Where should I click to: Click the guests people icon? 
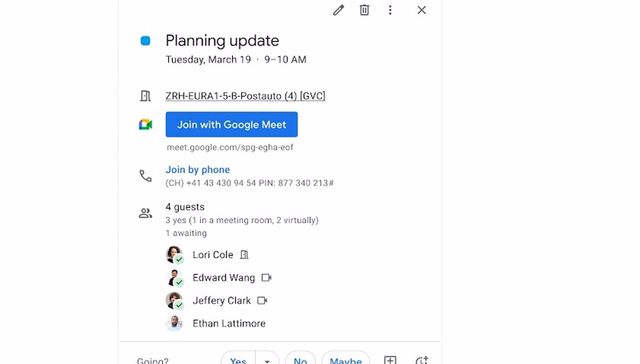[x=145, y=213]
